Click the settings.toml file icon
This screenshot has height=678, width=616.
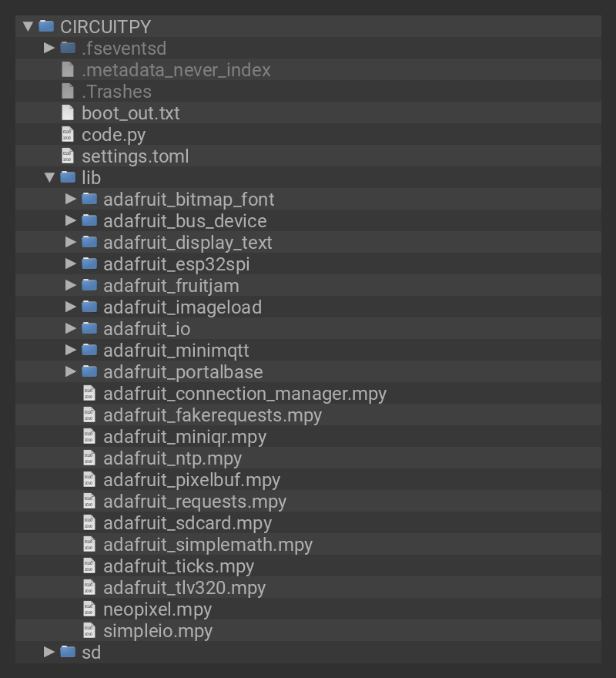click(x=68, y=156)
